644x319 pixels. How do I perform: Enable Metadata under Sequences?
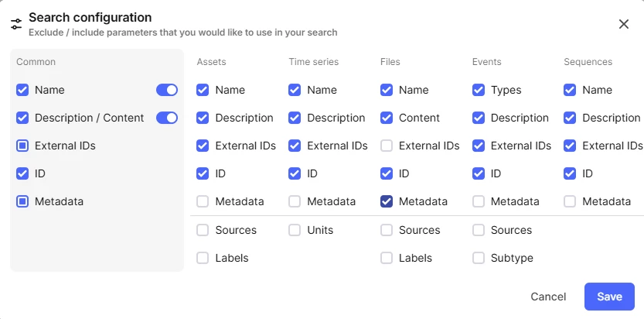coord(570,201)
